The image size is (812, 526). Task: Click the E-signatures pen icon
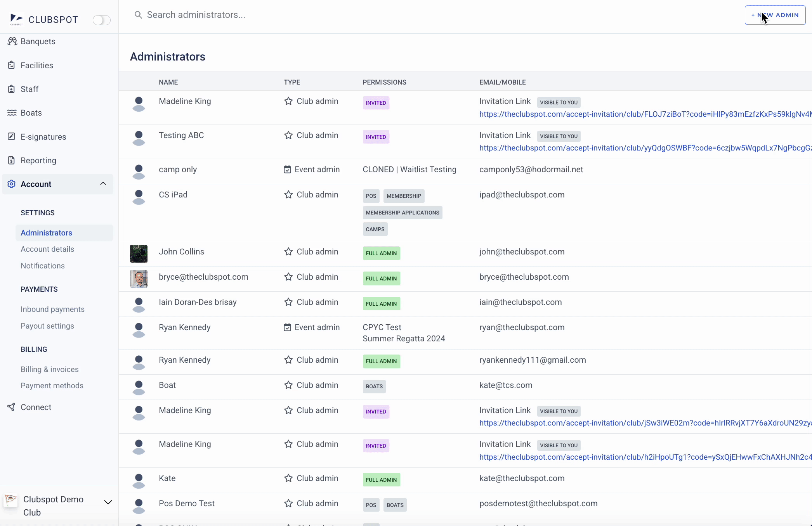12,137
